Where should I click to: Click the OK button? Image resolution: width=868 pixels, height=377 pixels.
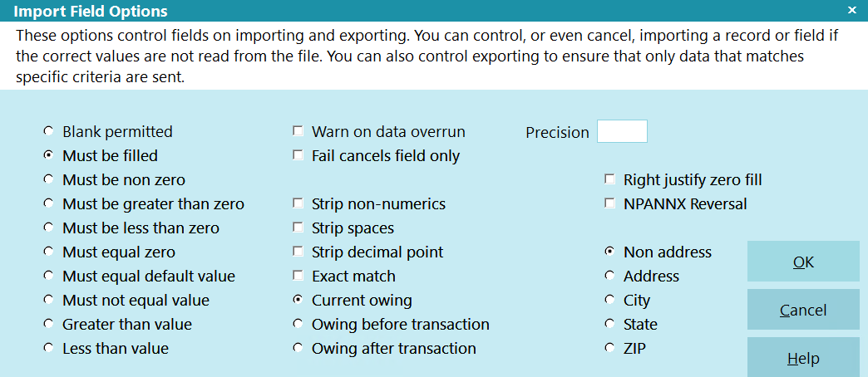click(803, 262)
